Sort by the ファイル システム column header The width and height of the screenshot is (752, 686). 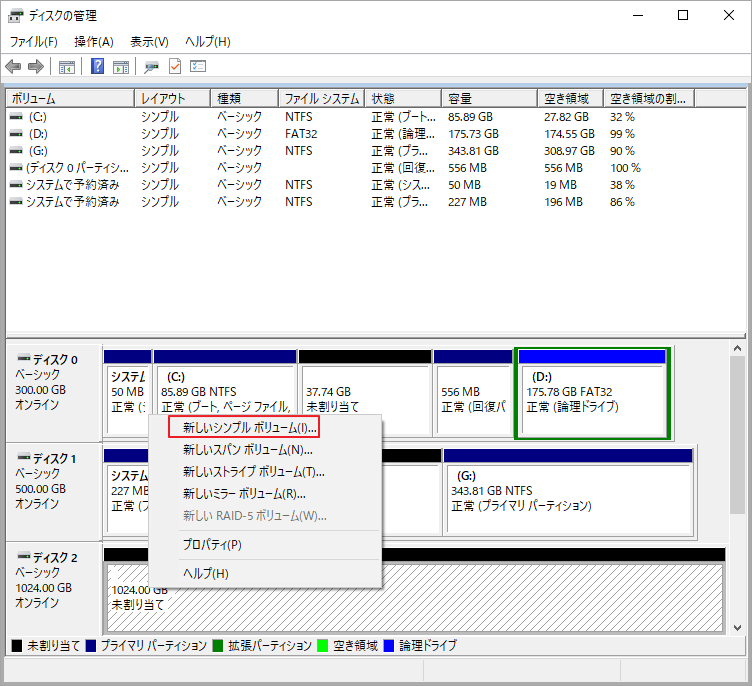pos(321,99)
